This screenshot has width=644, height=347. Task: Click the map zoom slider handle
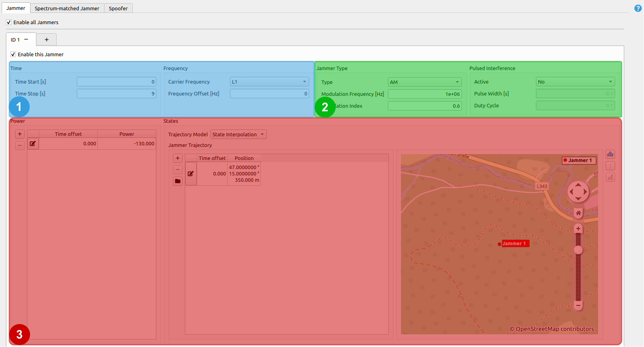[578, 250]
